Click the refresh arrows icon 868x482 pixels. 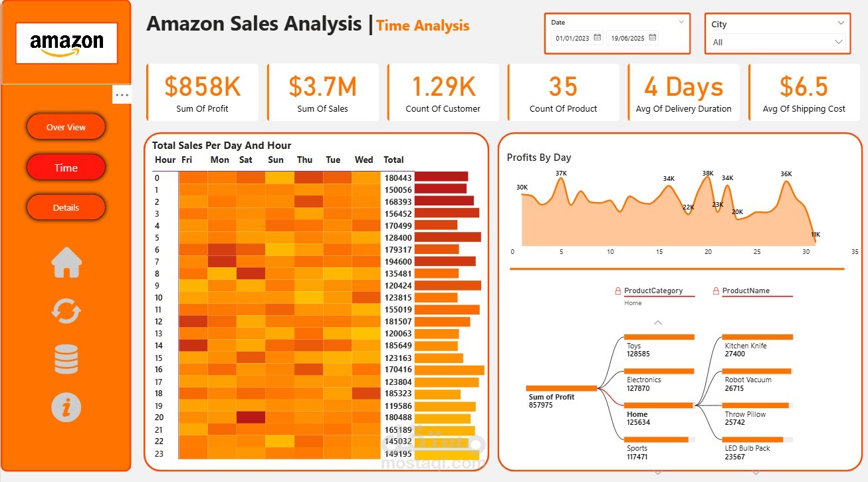point(66,311)
